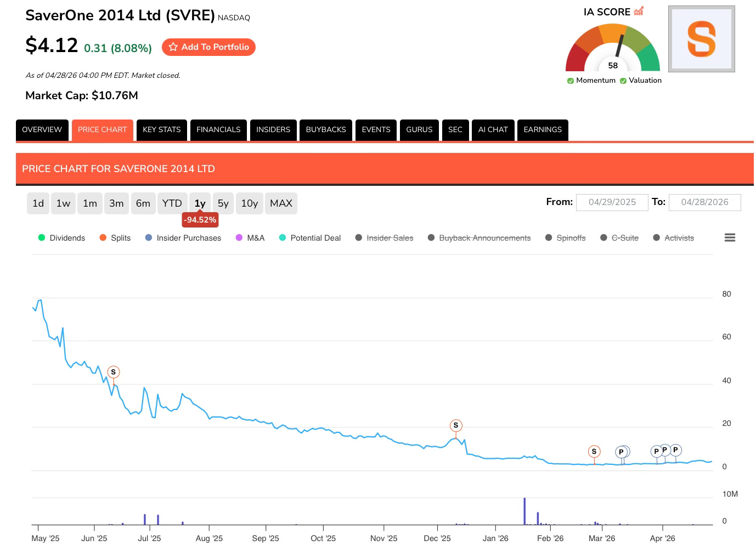Click the Momentum green check icon
Viewport: 756px width, 546px height.
570,81
